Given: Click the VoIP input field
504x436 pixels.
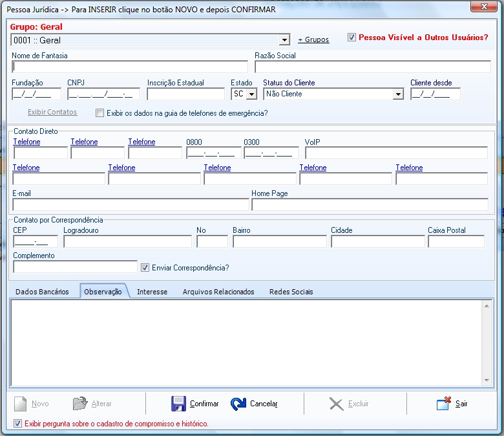Looking at the screenshot, I should click(x=396, y=153).
